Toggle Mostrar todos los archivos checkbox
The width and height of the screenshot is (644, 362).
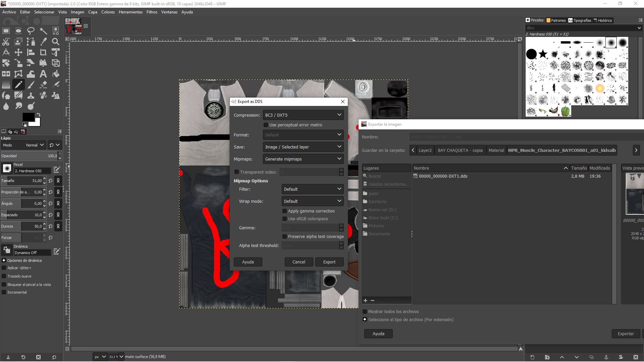coord(365,312)
